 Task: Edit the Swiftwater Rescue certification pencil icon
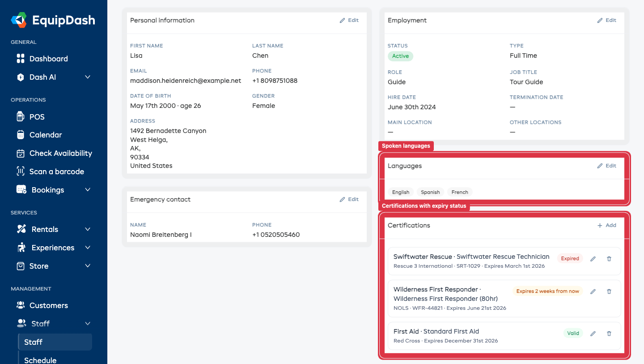(593, 259)
